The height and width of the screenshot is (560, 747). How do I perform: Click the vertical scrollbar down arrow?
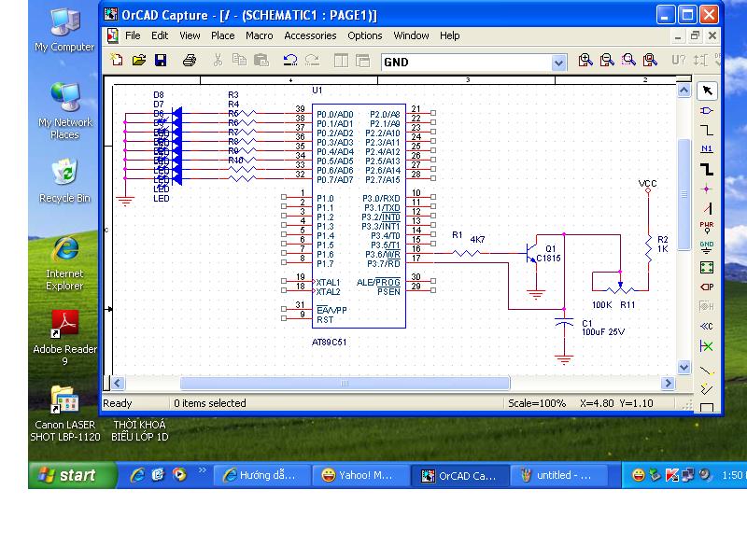click(x=684, y=368)
